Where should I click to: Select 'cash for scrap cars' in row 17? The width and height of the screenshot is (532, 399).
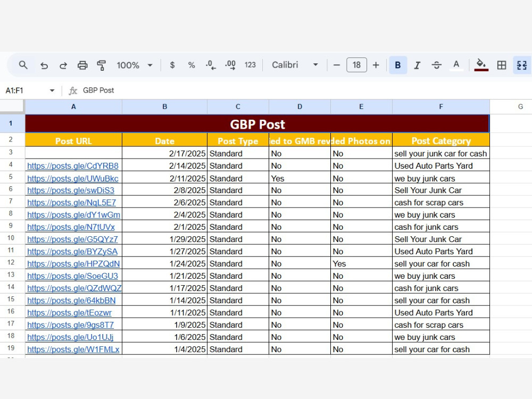(441, 325)
